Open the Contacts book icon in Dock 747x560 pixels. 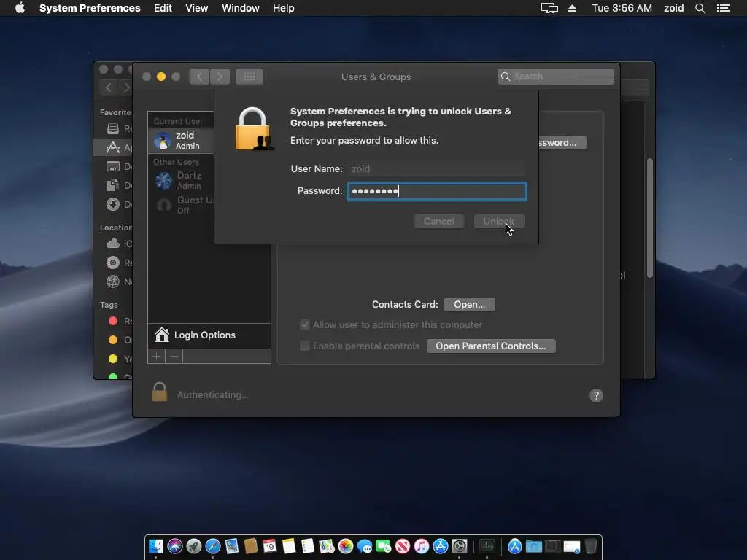pyautogui.click(x=251, y=546)
